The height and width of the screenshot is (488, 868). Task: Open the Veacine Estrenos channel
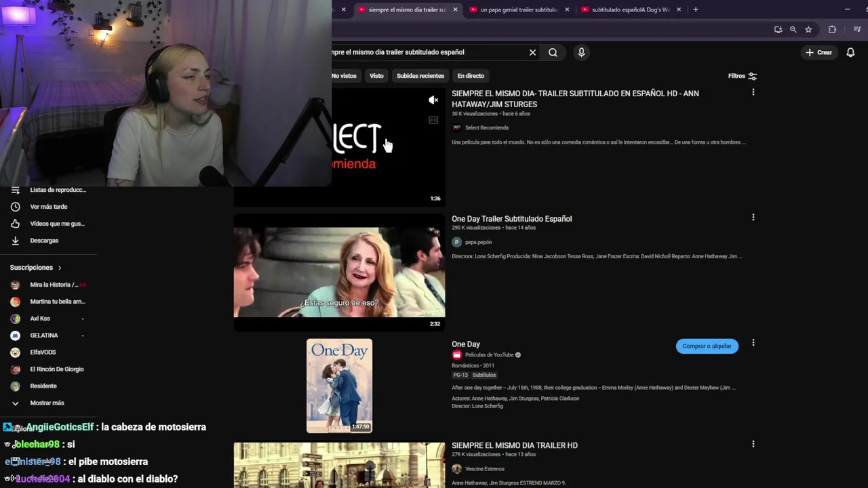coord(484,469)
